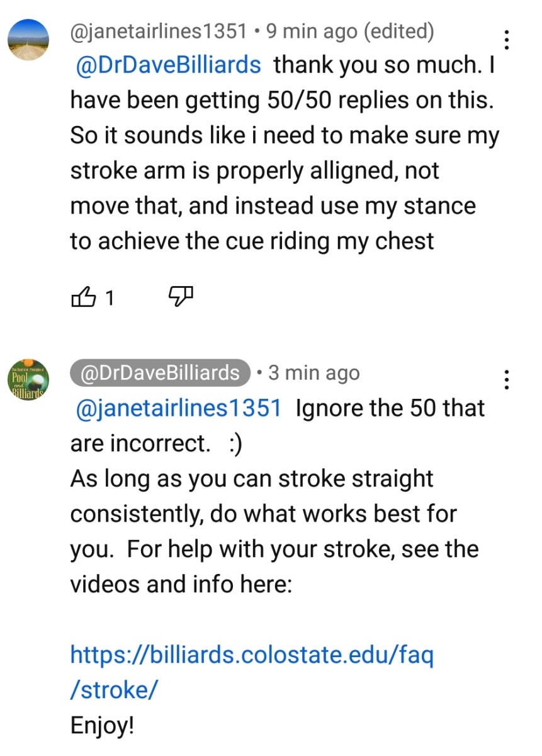
Task: Open @janetairlines1351 username in top comment header
Action: click(159, 31)
